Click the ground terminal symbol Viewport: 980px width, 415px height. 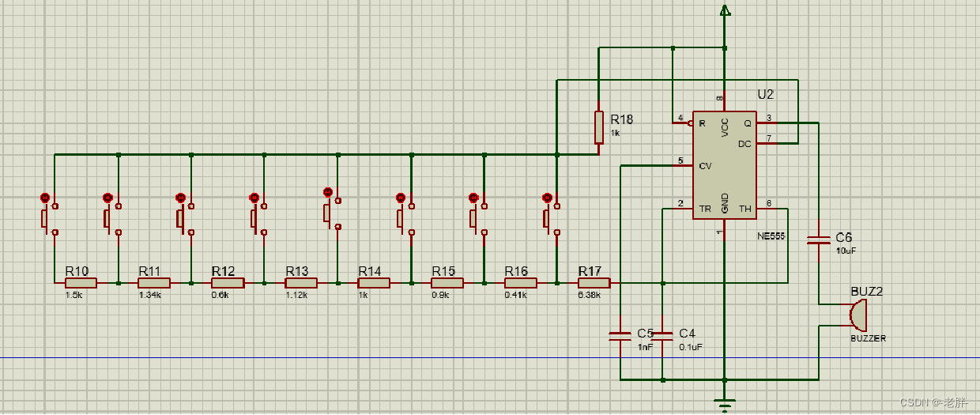click(725, 404)
